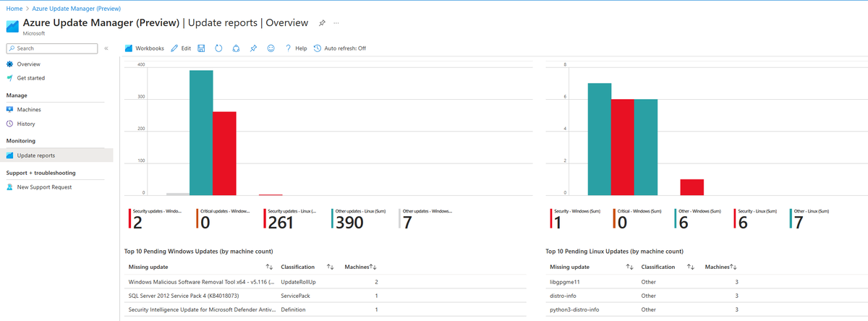Click the New Support Request person icon

click(x=9, y=187)
